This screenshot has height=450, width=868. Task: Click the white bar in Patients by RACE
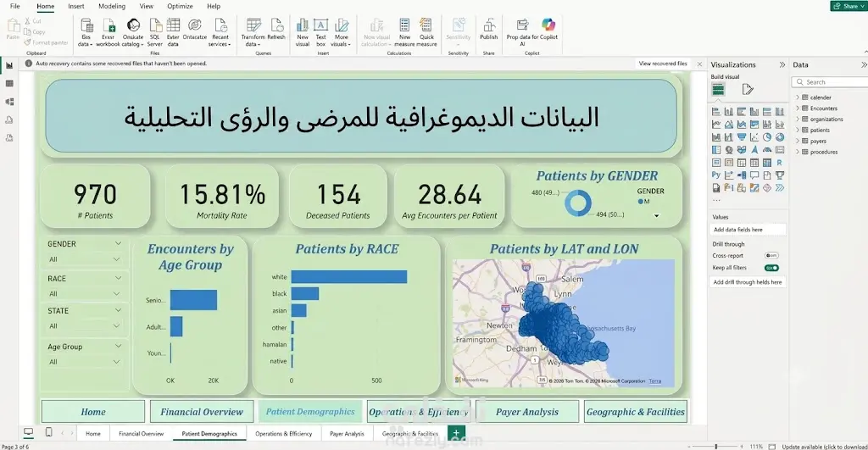click(x=348, y=277)
